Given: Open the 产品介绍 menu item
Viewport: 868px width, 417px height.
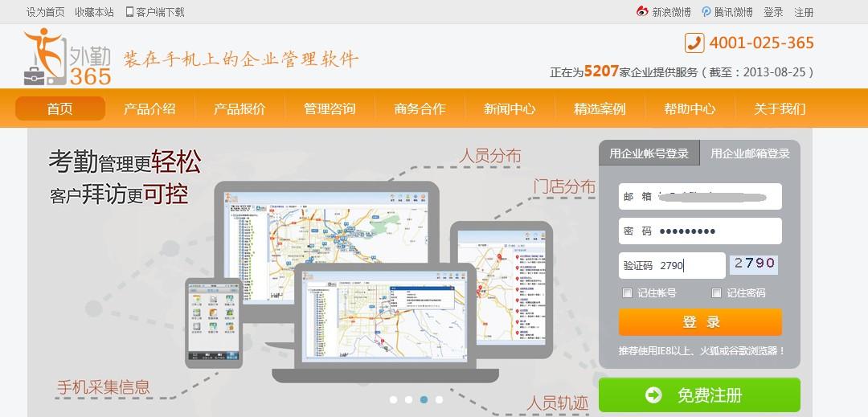Looking at the screenshot, I should (149, 109).
